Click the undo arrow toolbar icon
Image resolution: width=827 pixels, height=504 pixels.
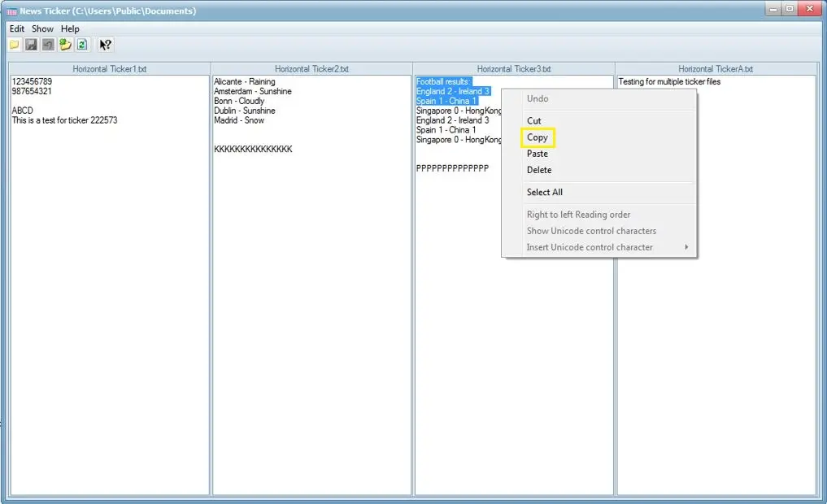coord(48,45)
